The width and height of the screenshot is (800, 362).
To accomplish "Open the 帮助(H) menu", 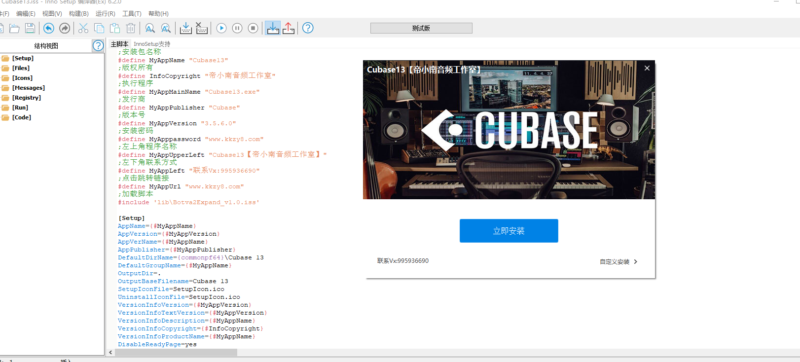I will coord(158,14).
